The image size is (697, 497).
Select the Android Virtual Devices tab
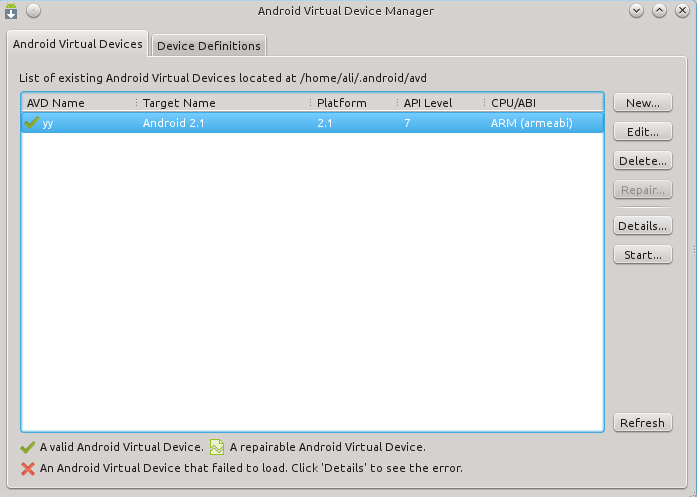pos(78,44)
